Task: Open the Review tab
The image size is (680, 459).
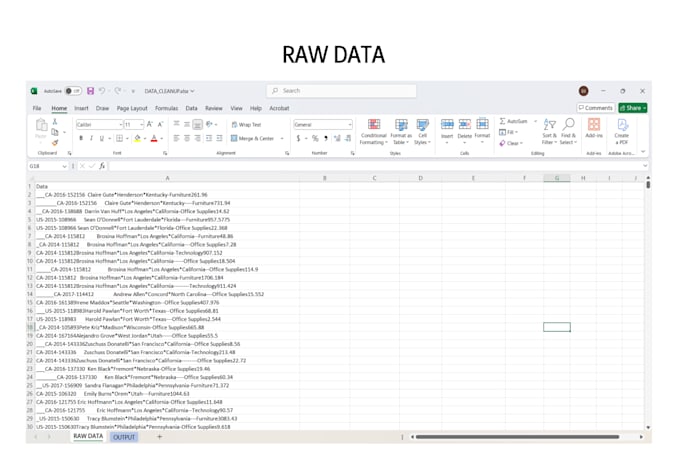Action: coord(214,108)
